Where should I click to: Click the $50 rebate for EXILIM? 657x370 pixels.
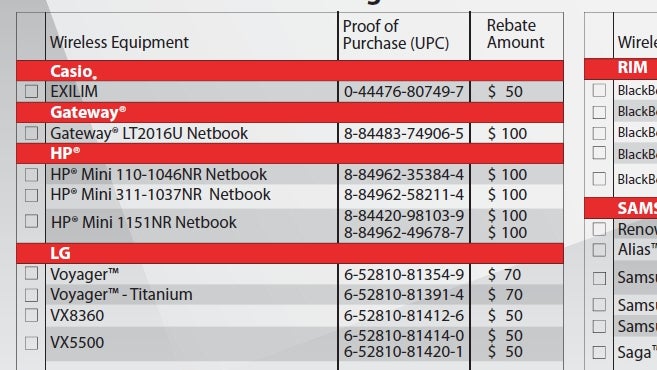click(x=505, y=92)
